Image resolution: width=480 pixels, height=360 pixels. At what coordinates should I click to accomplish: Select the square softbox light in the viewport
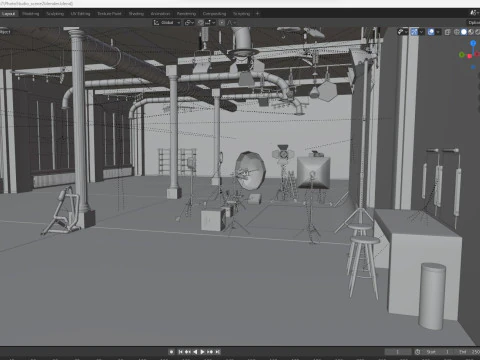click(x=313, y=172)
